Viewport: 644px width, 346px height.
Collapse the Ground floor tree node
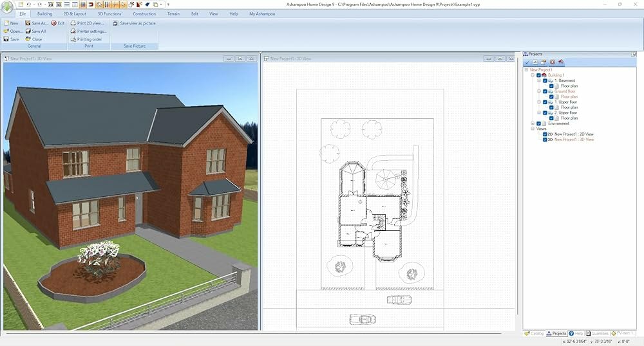pos(539,91)
